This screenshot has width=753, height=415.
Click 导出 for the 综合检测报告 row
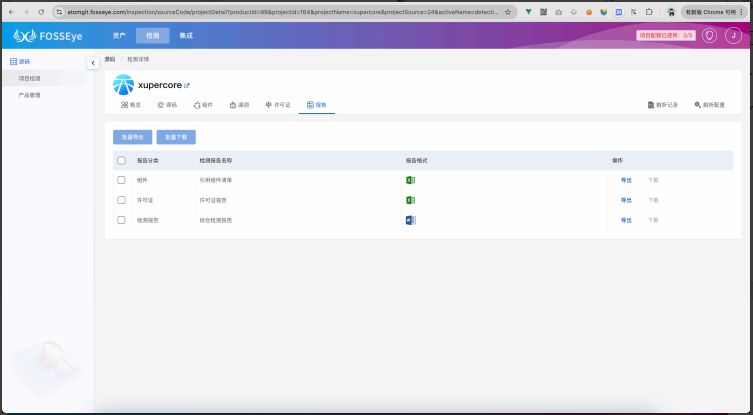coord(626,220)
